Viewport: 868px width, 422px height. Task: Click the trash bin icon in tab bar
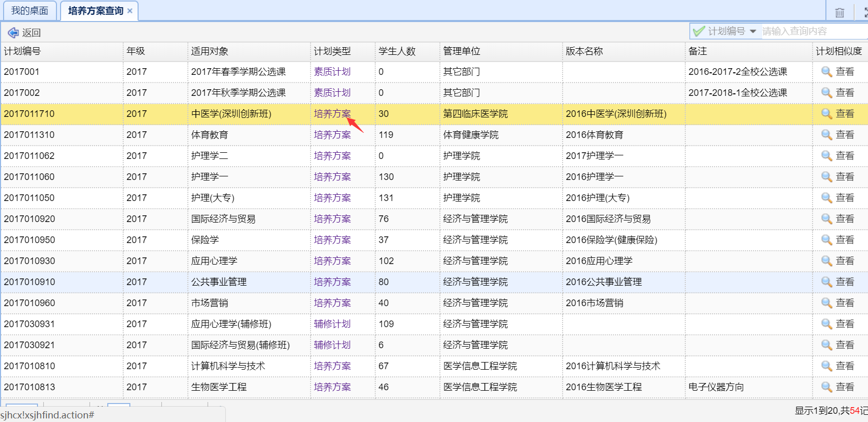click(x=840, y=12)
